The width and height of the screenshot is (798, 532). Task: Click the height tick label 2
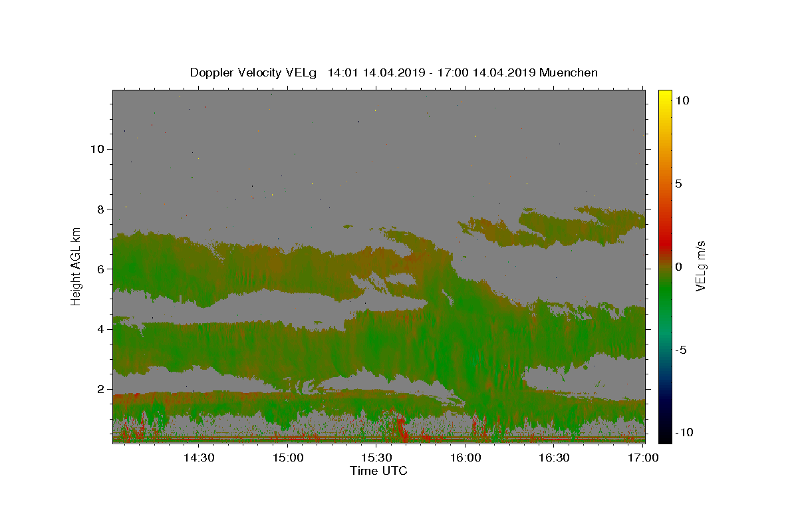[x=102, y=389]
